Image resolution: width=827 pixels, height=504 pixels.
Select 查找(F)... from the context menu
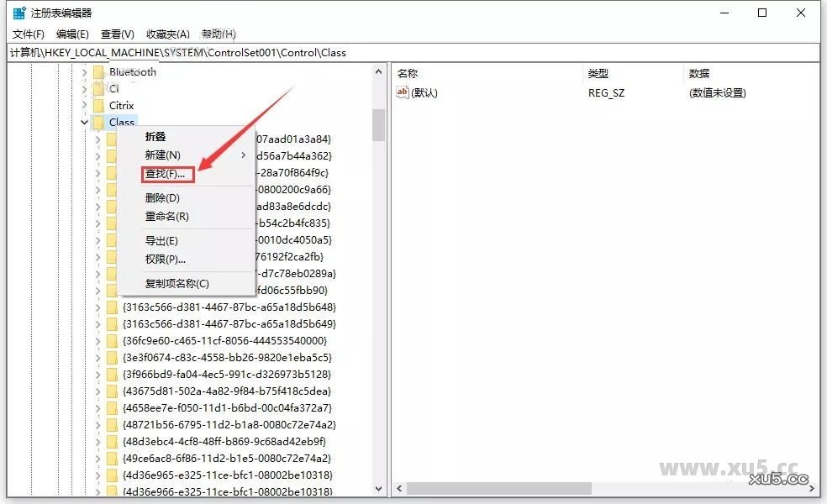pos(166,174)
